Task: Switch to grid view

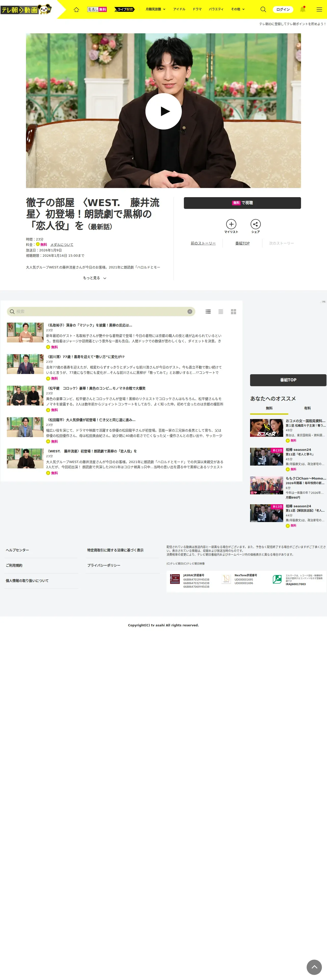Action: [233, 312]
